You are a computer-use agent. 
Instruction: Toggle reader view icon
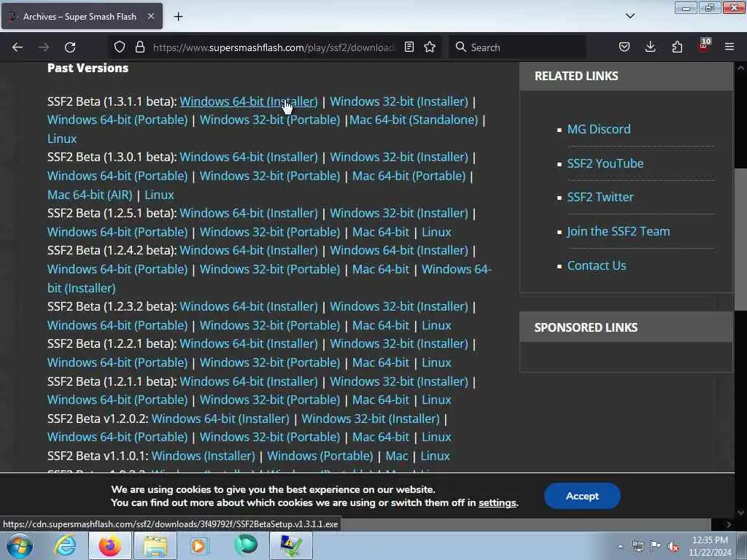409,47
